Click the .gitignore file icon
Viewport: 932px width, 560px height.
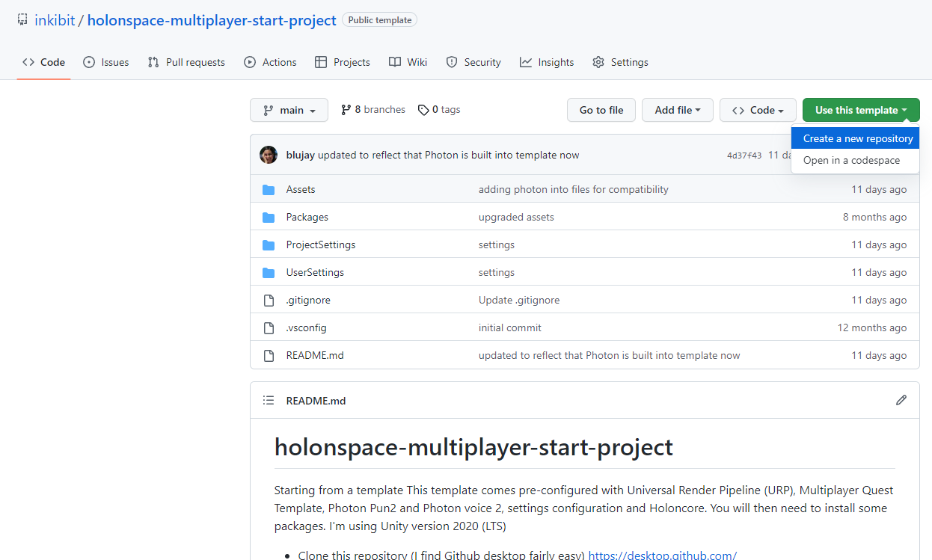[x=269, y=300]
